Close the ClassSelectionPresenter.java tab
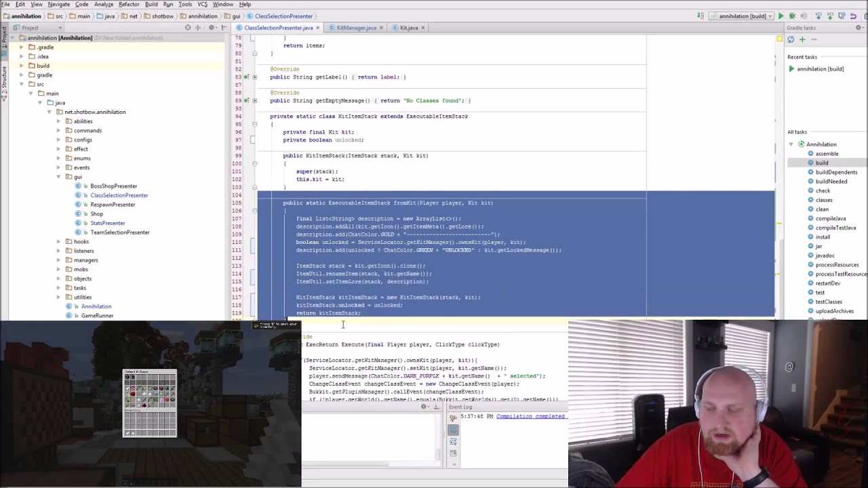Viewport: 868px width, 488px height. pos(317,28)
